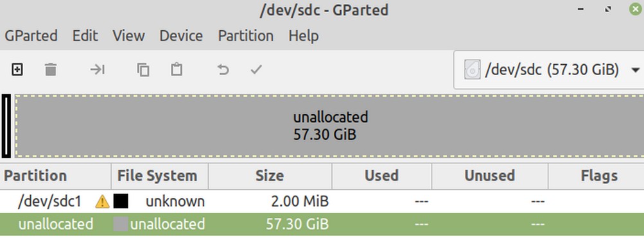644x245 pixels.
Task: Click the black unknown filesystem color square
Action: (x=121, y=201)
